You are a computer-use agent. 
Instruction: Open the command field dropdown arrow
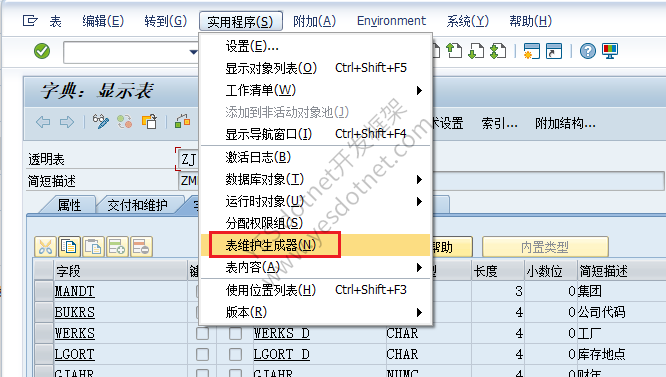tap(193, 52)
